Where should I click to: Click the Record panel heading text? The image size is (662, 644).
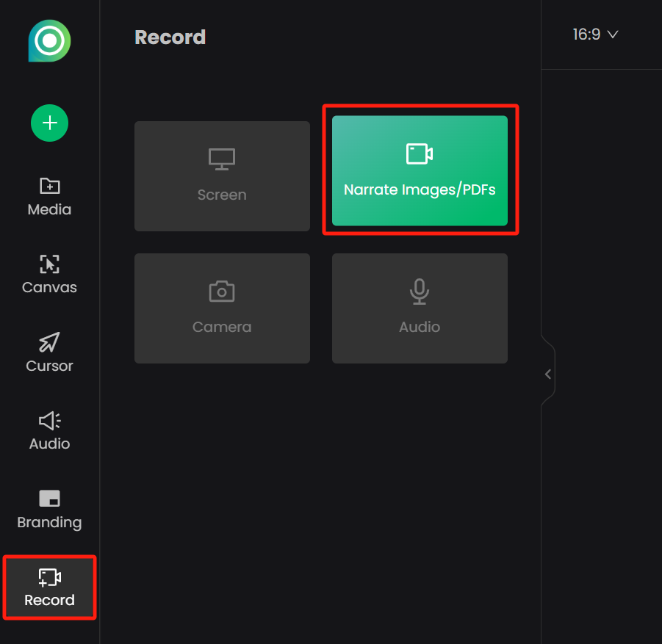point(170,37)
